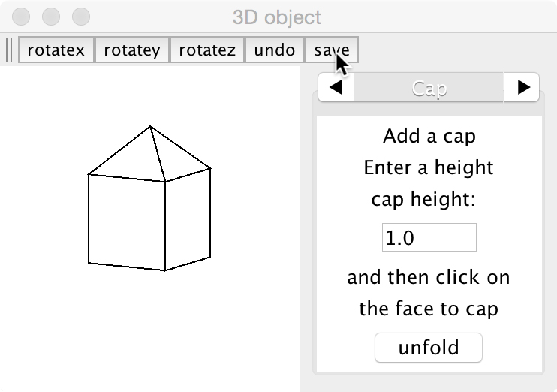Screen dimensions: 557x392
Task: Maximize the 3D object window
Action: (80, 16)
